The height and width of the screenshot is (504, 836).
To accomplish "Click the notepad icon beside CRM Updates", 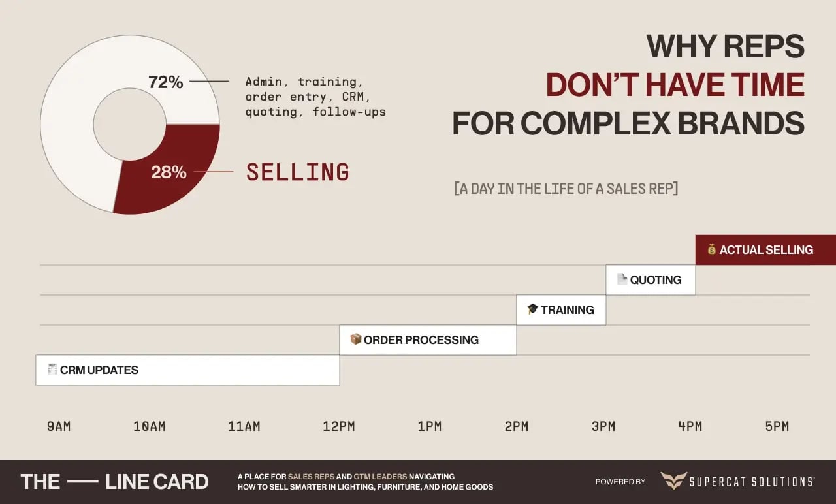I will (x=52, y=370).
